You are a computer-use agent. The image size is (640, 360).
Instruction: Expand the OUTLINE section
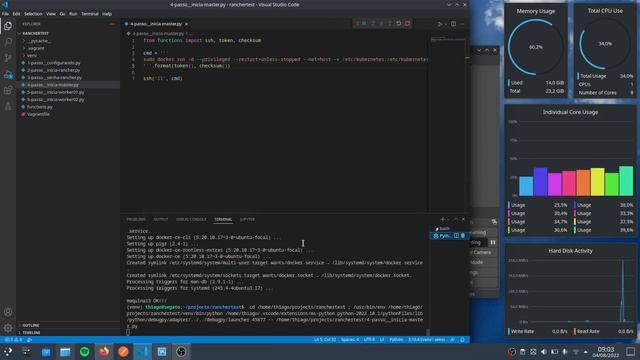(x=31, y=326)
